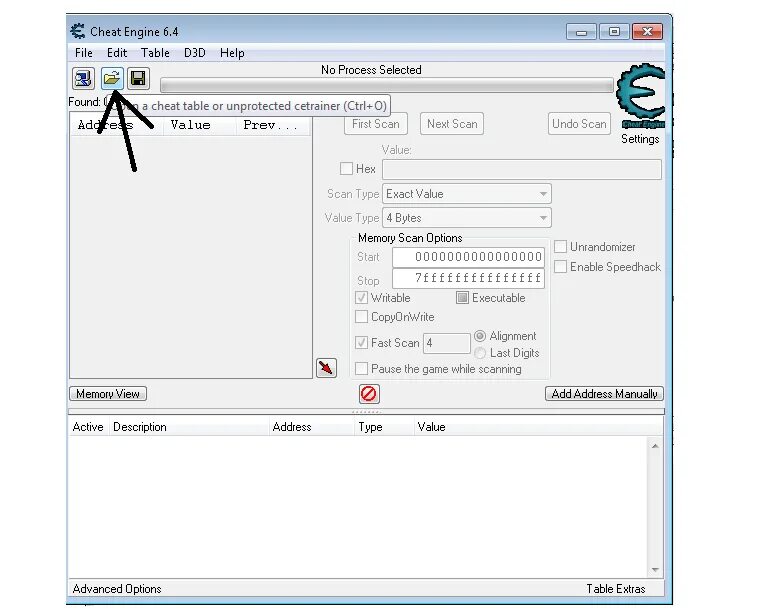This screenshot has height=614, width=768.
Task: Open Table Extras in status bar
Action: pyautogui.click(x=616, y=589)
